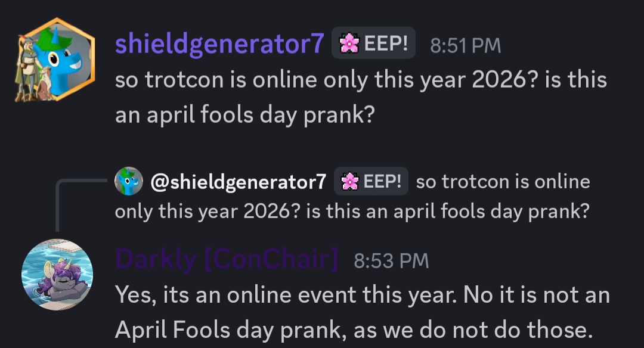Click the 8:51 PM message timestamp
644x348 pixels.
(x=465, y=45)
